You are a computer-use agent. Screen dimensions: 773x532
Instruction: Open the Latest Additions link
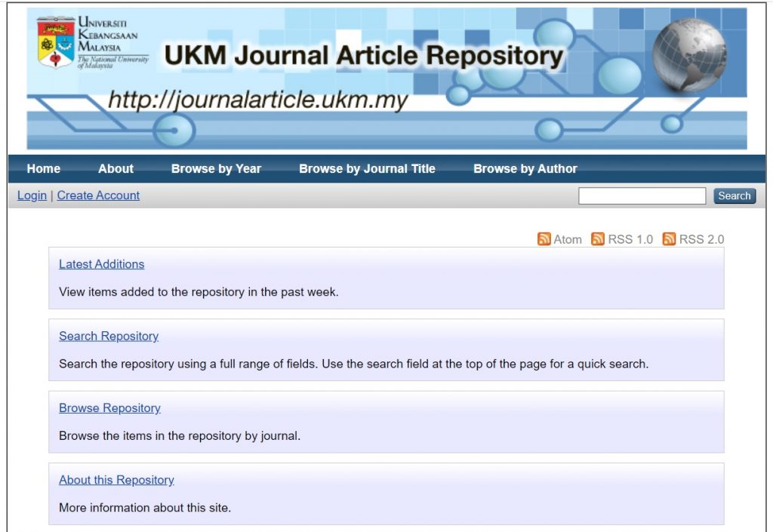[101, 264]
